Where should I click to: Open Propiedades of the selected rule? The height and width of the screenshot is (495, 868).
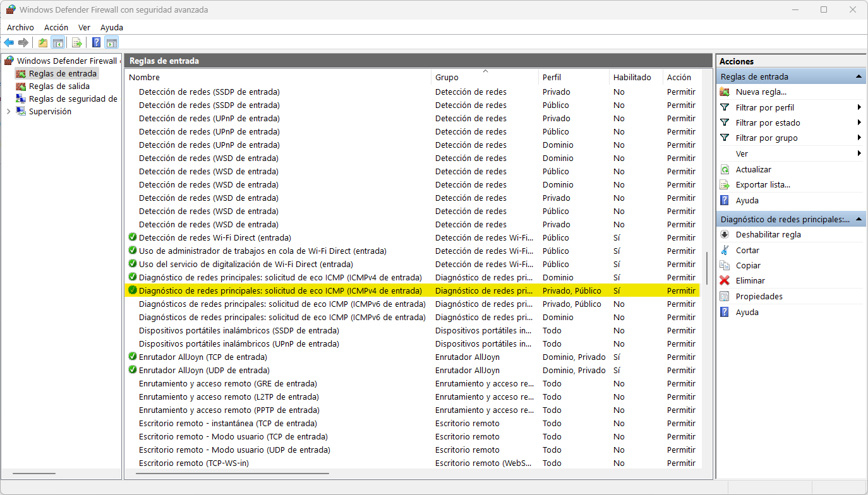[759, 296]
